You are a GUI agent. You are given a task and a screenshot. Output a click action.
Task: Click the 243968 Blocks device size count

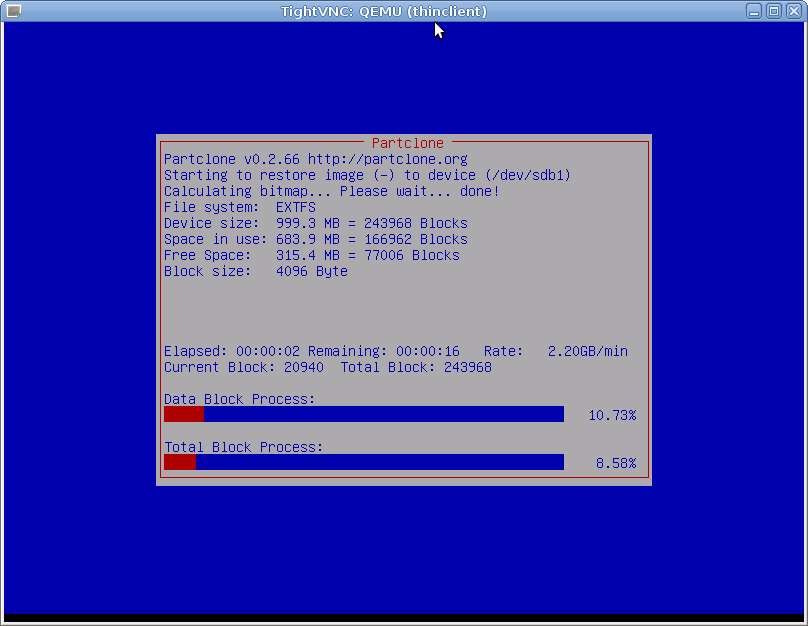(x=415, y=224)
